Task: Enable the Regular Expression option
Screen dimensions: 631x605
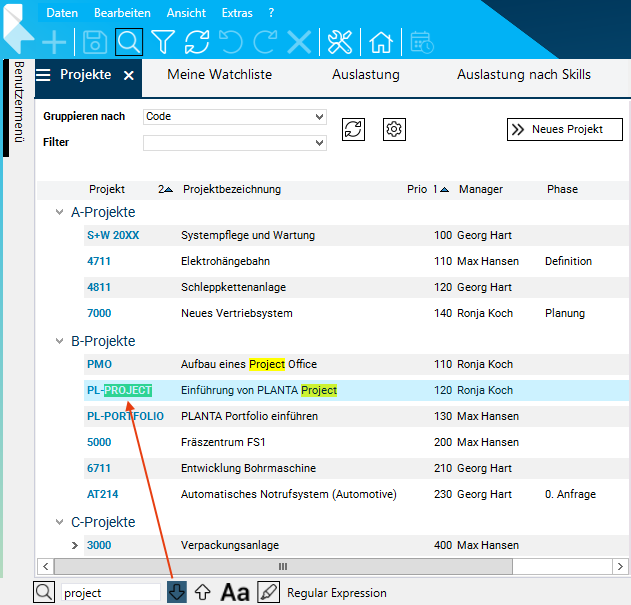Action: click(x=336, y=593)
